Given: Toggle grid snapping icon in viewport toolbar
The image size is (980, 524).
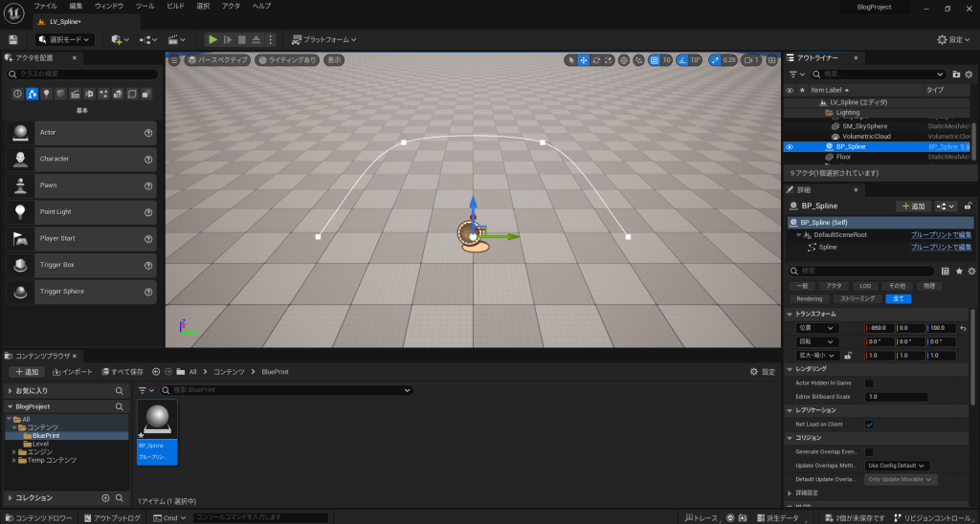Looking at the screenshot, I should coord(655,59).
